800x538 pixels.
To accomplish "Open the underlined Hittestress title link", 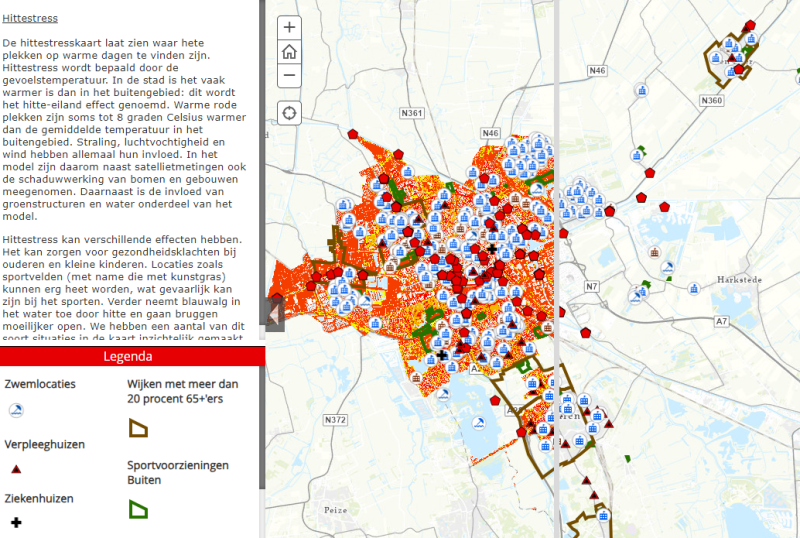I will (x=30, y=18).
